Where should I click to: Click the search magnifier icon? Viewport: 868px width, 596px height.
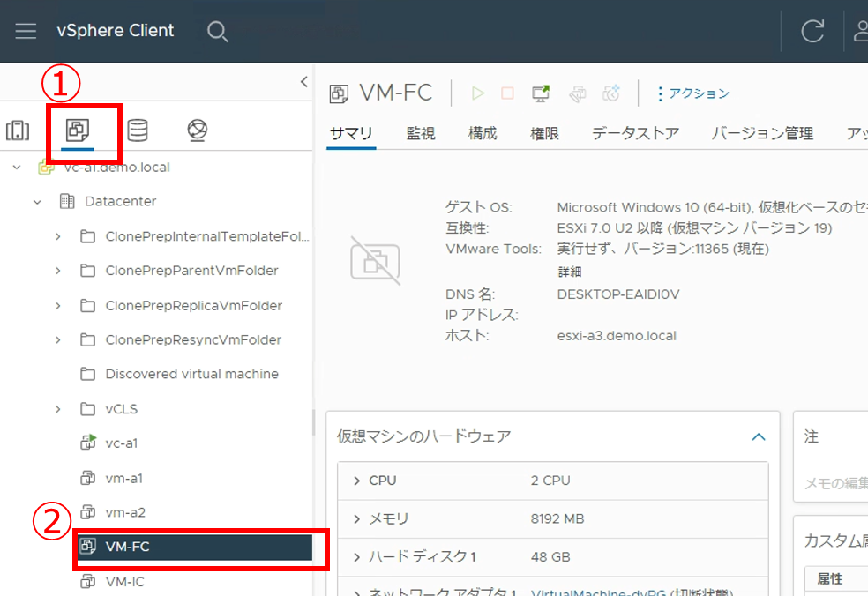(217, 32)
